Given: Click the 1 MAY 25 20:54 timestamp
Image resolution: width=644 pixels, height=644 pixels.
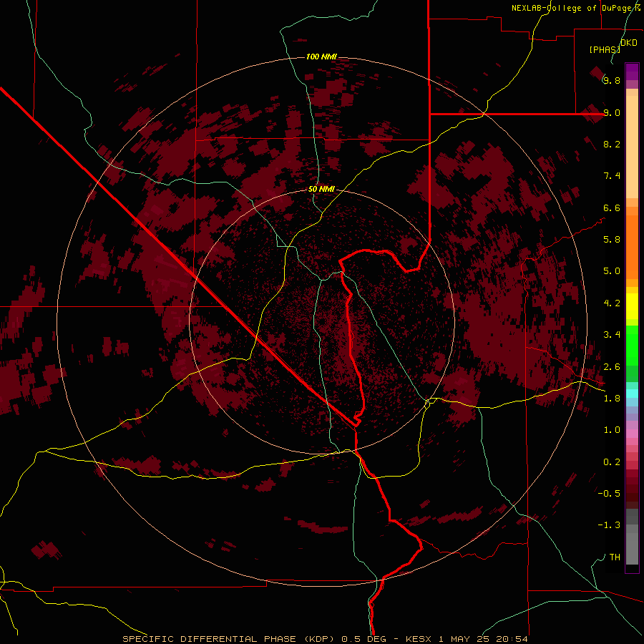Looking at the screenshot, I should (x=484, y=639).
